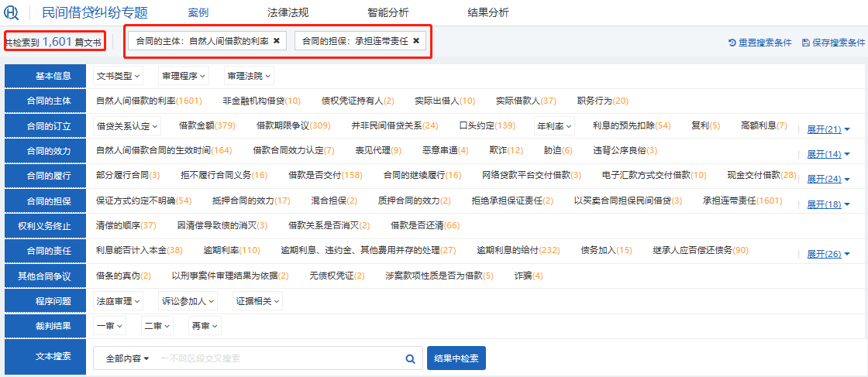The width and height of the screenshot is (868, 377).
Task: Click the text search input field
Action: (279, 358)
